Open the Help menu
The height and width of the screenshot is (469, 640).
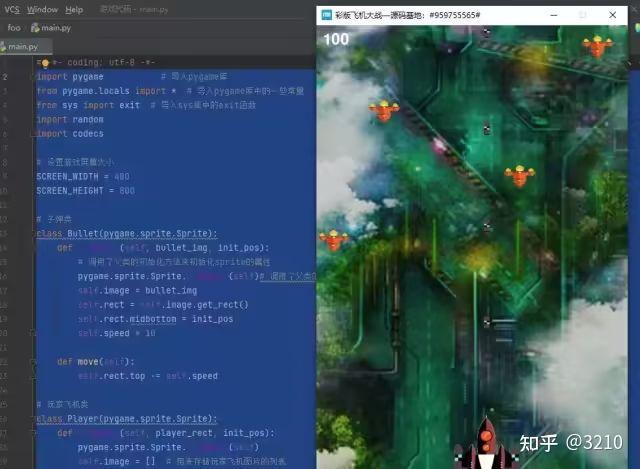click(74, 9)
